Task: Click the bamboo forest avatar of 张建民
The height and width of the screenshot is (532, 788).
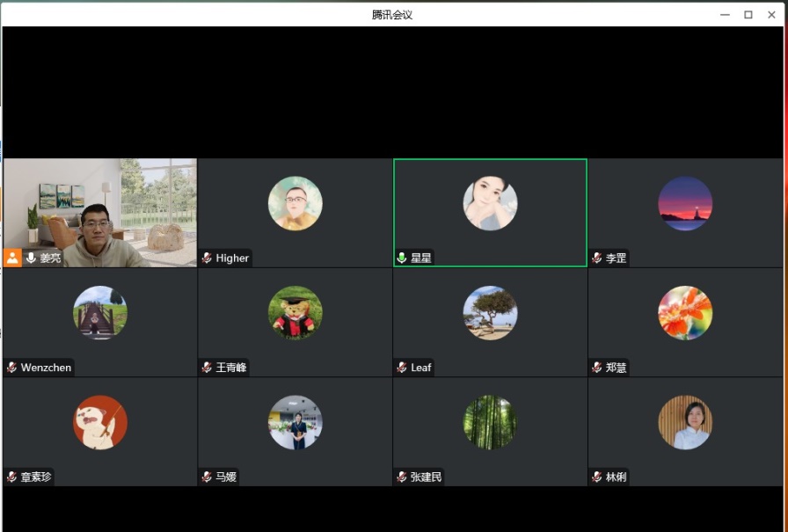Action: [490, 422]
